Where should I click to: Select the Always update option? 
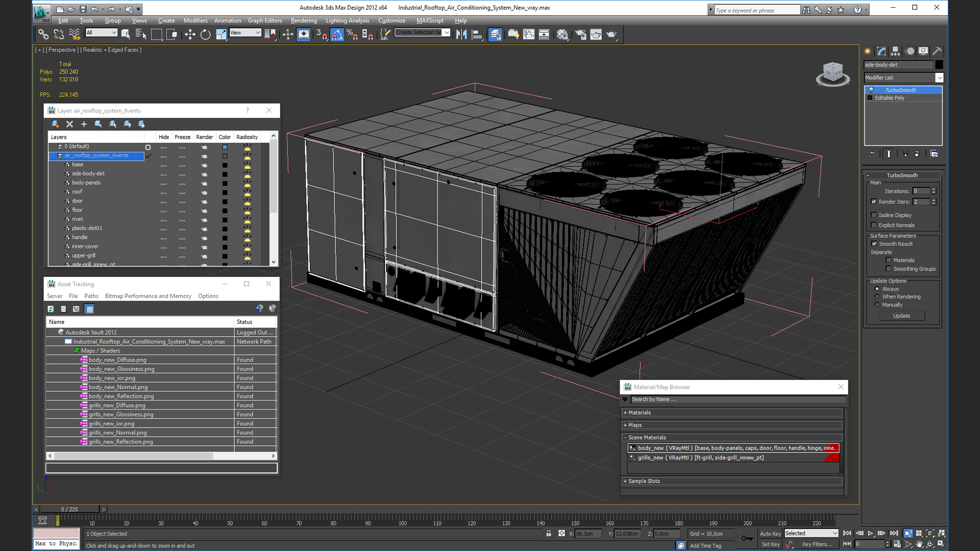point(877,289)
